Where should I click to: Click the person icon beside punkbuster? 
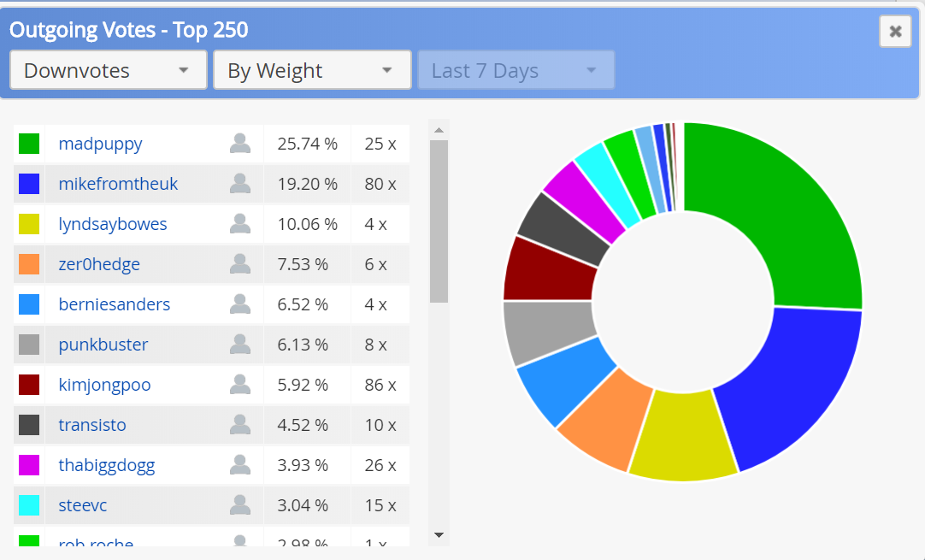[240, 345]
